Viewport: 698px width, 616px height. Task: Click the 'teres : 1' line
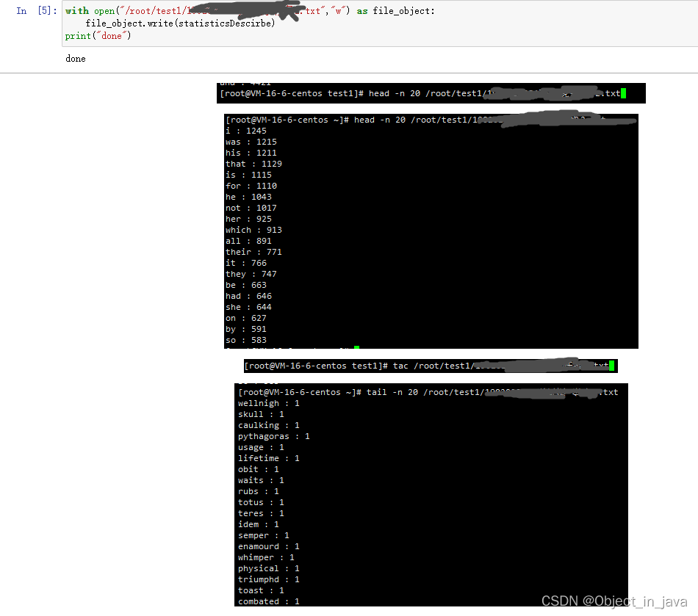click(261, 513)
